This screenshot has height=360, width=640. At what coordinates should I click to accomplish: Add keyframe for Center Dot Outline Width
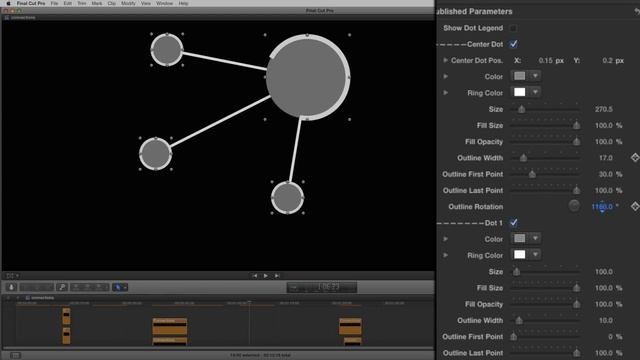click(x=635, y=158)
